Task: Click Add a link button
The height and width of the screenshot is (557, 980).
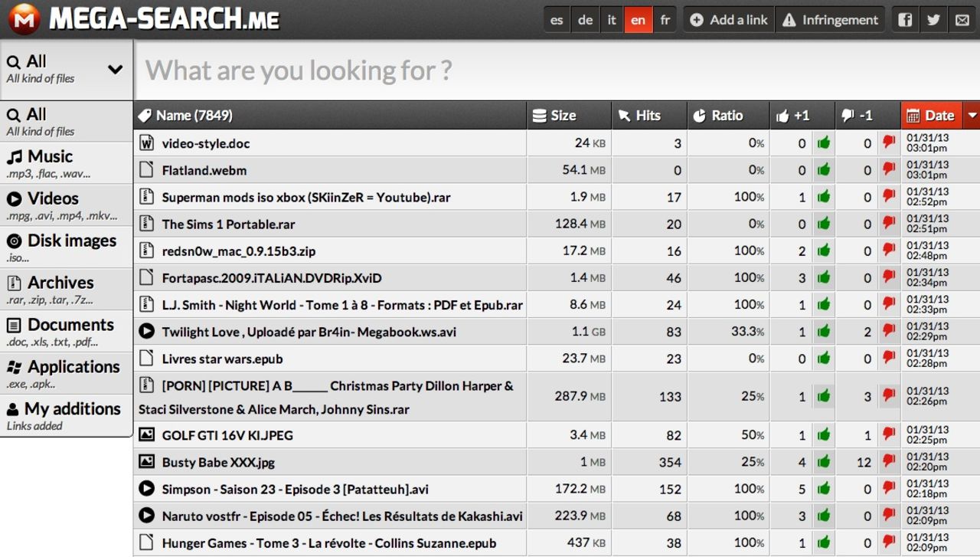Action: 729,20
